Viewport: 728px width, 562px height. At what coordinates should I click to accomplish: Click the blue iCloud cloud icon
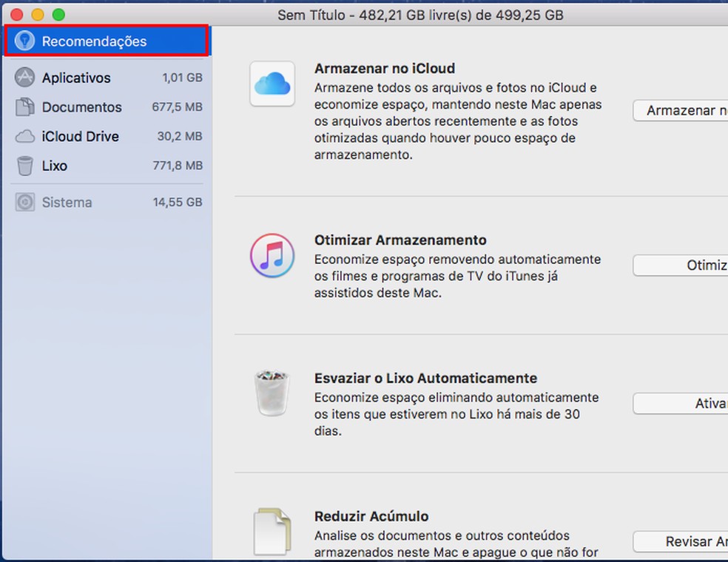[x=272, y=84]
